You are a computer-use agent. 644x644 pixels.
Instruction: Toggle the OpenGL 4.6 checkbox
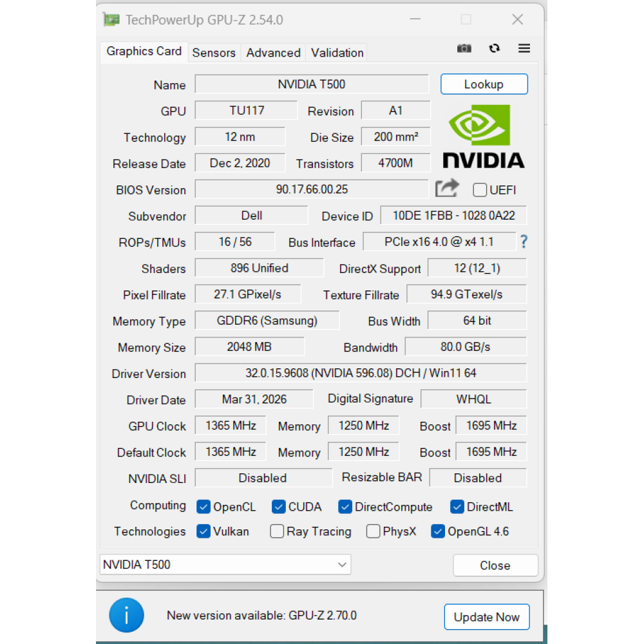point(438,531)
